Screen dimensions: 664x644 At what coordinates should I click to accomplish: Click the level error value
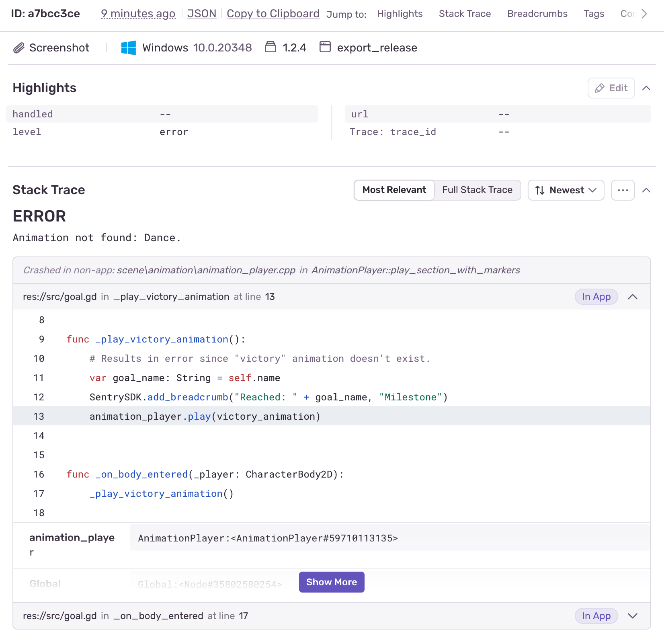point(174,132)
